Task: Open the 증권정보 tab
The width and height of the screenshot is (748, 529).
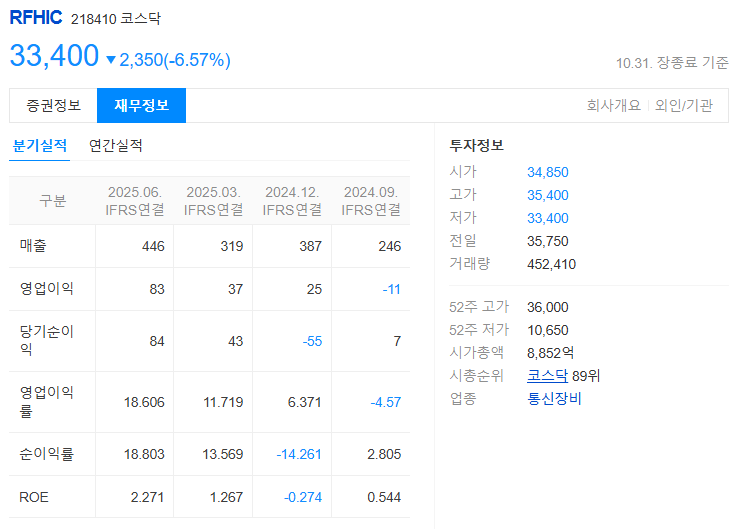Action: pyautogui.click(x=53, y=105)
